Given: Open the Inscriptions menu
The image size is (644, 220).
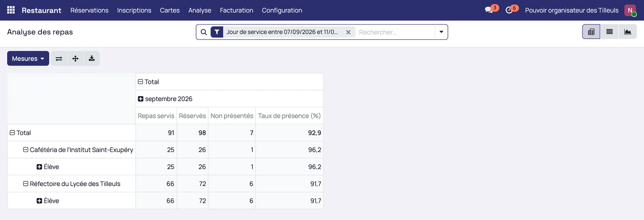Looking at the screenshot, I should (134, 10).
